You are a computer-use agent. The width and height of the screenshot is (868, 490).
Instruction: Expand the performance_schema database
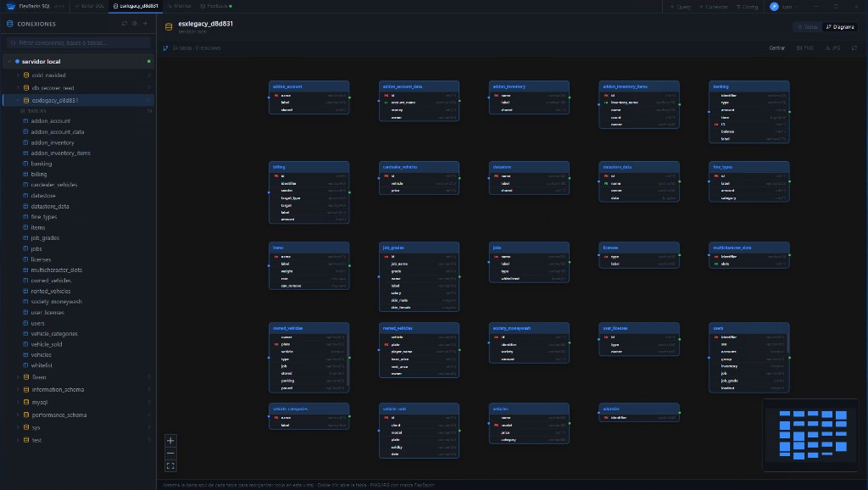tap(18, 415)
